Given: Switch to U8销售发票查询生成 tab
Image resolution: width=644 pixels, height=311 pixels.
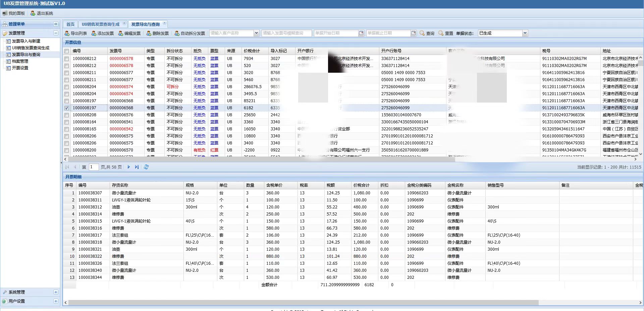Looking at the screenshot, I should 101,24.
